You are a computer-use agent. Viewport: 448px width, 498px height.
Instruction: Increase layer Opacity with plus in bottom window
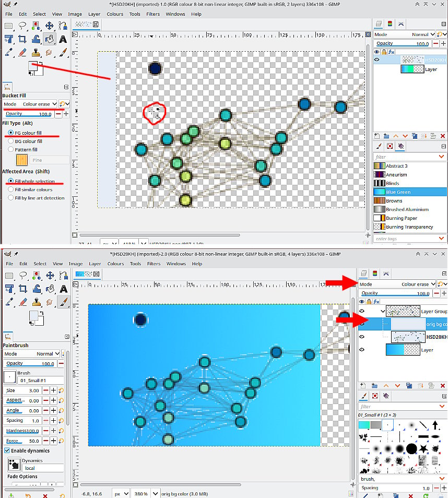[x=444, y=293]
